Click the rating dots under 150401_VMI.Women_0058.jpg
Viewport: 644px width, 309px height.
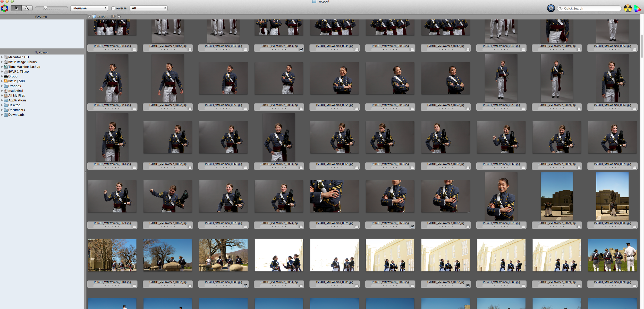point(501,109)
